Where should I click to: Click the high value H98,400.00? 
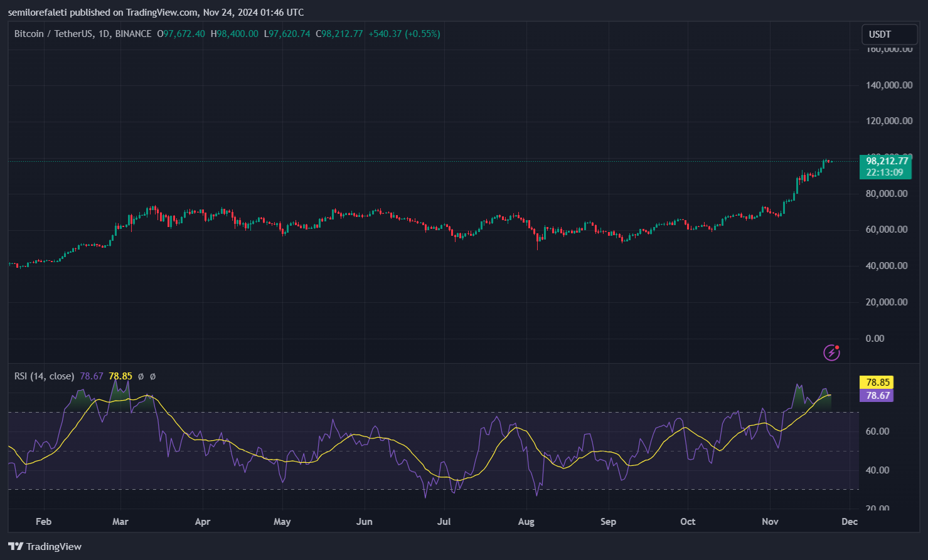[234, 34]
